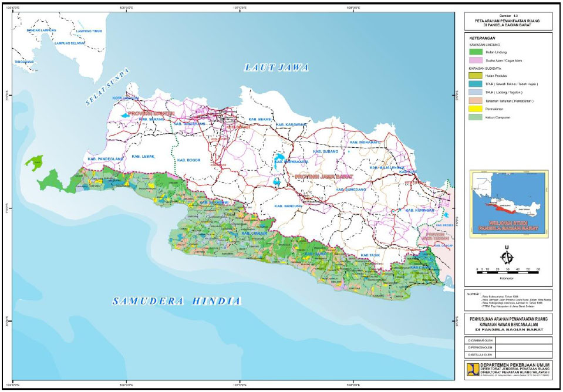The height and width of the screenshot is (392, 563).
Task: Select the KETERANGAN legend header
Action: [x=482, y=38]
